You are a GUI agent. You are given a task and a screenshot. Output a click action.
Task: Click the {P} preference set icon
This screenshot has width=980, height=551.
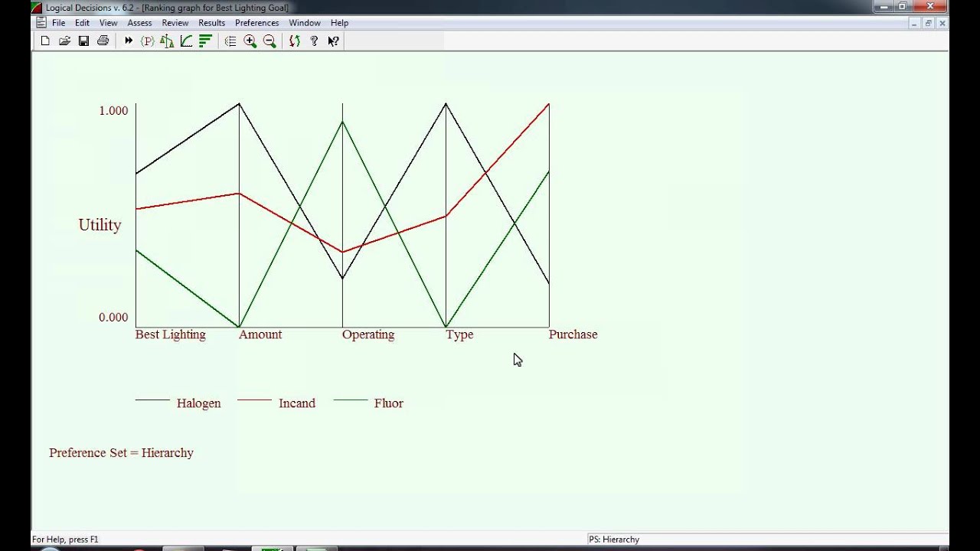click(x=148, y=41)
